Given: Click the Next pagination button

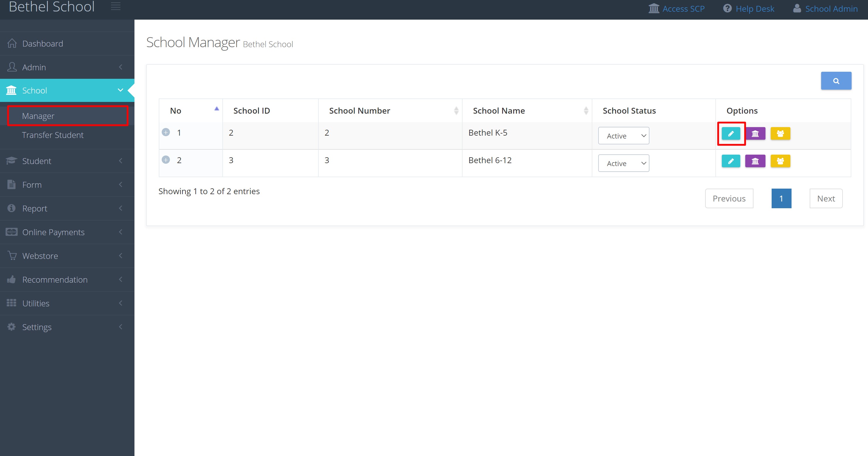Looking at the screenshot, I should 826,198.
